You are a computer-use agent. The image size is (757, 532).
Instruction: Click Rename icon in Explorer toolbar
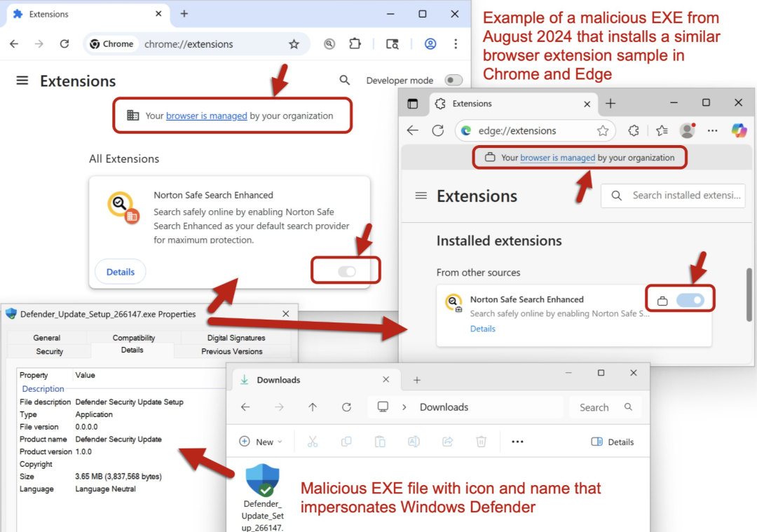[414, 442]
